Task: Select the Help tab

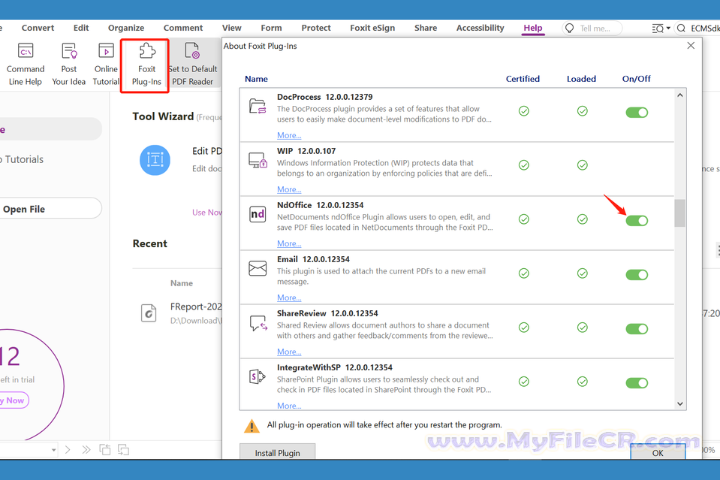Action: 533,28
